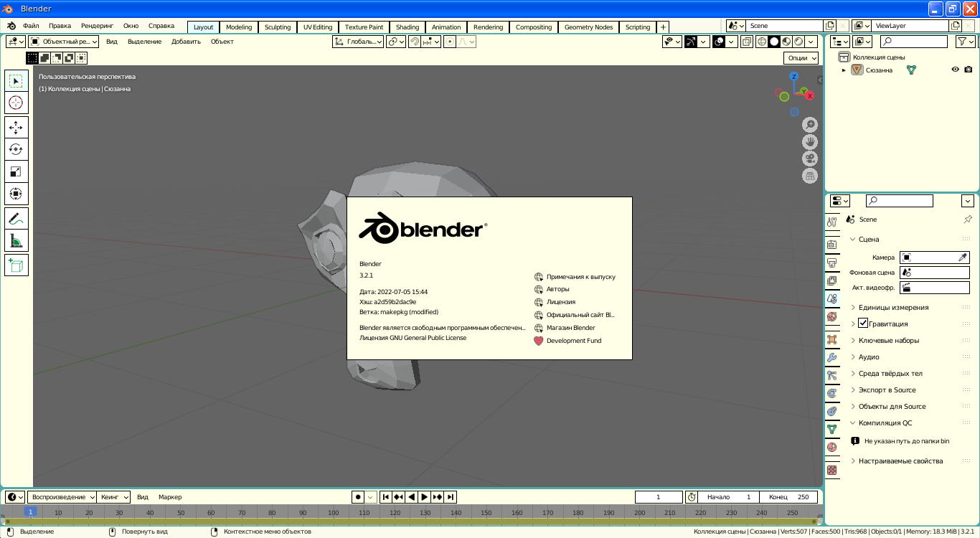
Task: Click the viewport pan hand gizmo
Action: [x=810, y=142]
